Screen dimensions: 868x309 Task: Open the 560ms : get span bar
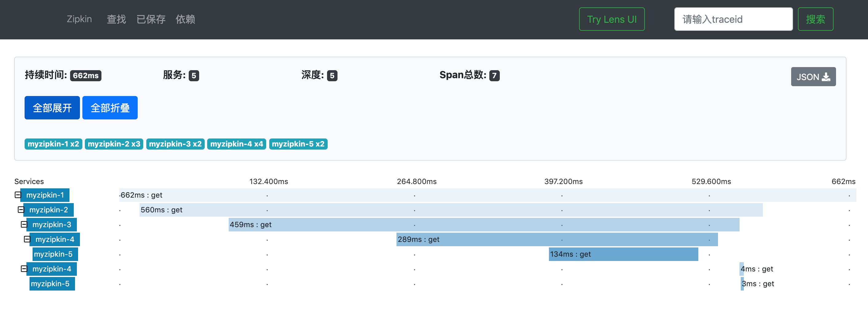(451, 210)
